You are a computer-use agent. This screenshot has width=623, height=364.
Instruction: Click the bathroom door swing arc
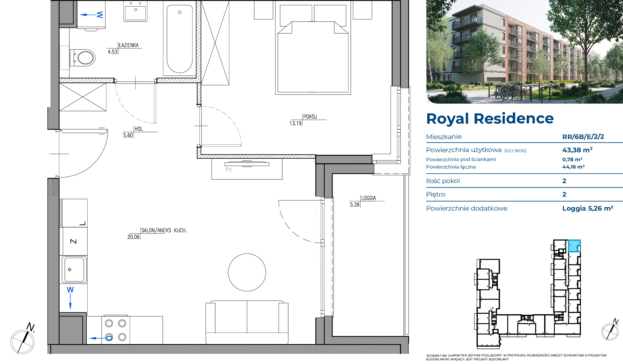[135, 103]
